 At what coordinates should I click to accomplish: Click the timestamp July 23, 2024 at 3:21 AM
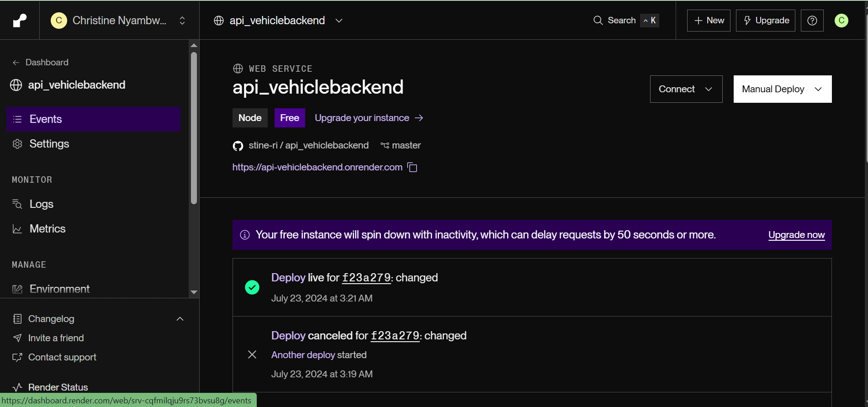coord(322,298)
